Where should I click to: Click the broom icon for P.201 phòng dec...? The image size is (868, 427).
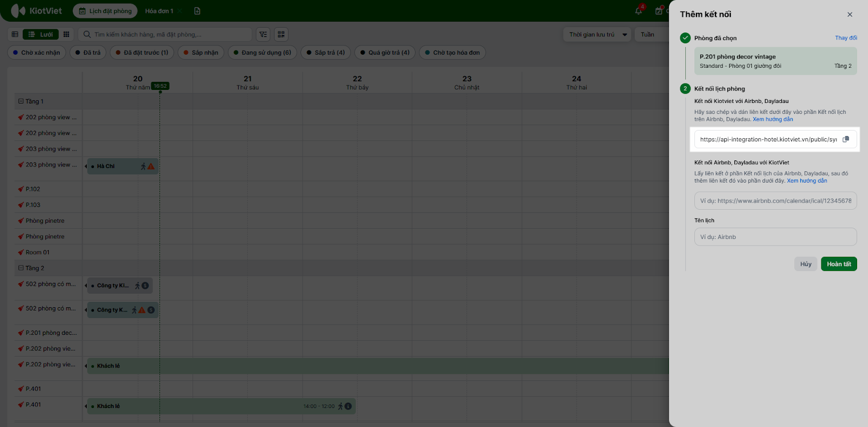pos(21,333)
